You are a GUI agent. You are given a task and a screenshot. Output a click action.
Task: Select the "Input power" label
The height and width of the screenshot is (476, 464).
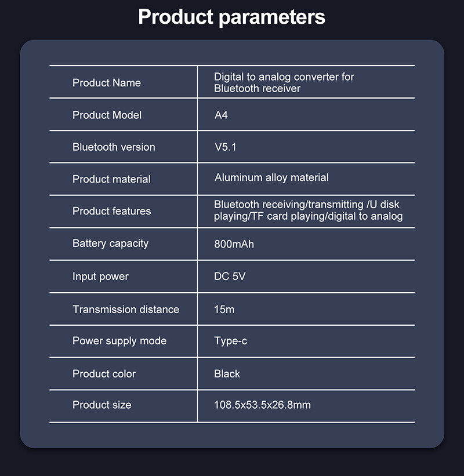coord(100,277)
